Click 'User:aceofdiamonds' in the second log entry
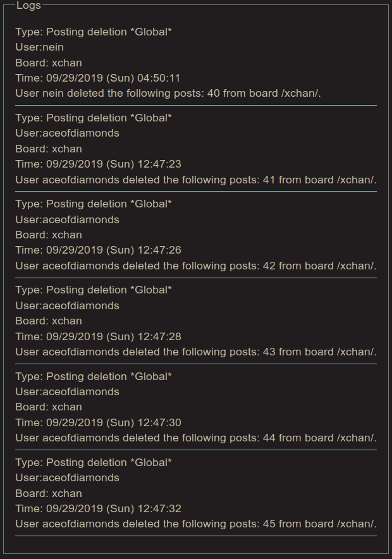 click(68, 133)
